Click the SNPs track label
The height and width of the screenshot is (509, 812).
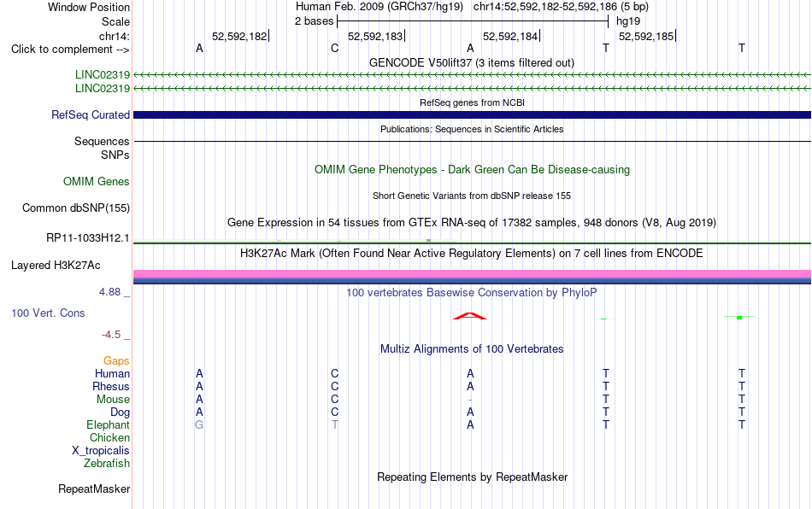tap(115, 155)
